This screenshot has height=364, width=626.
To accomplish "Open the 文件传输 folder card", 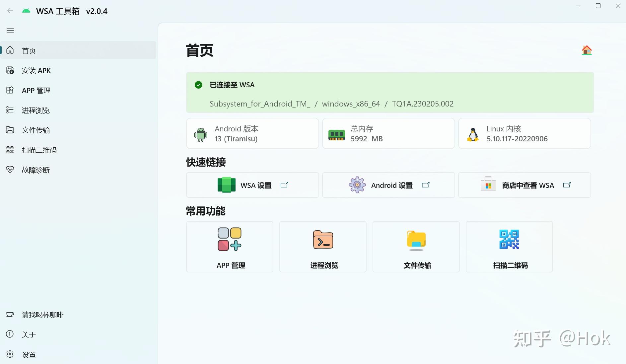I will click(x=416, y=247).
